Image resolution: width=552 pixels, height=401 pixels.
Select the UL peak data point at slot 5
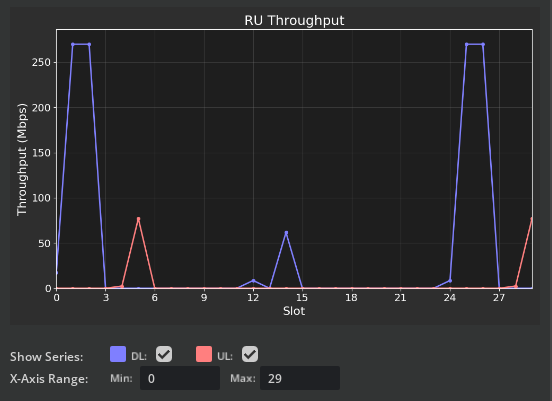138,219
